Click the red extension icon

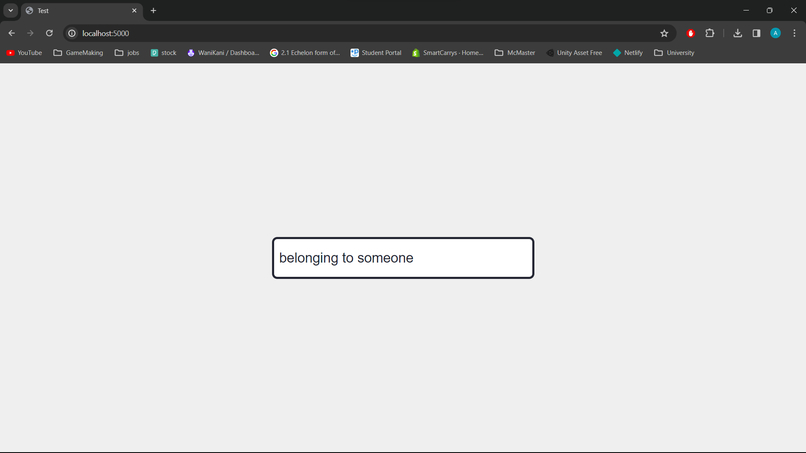pos(690,33)
